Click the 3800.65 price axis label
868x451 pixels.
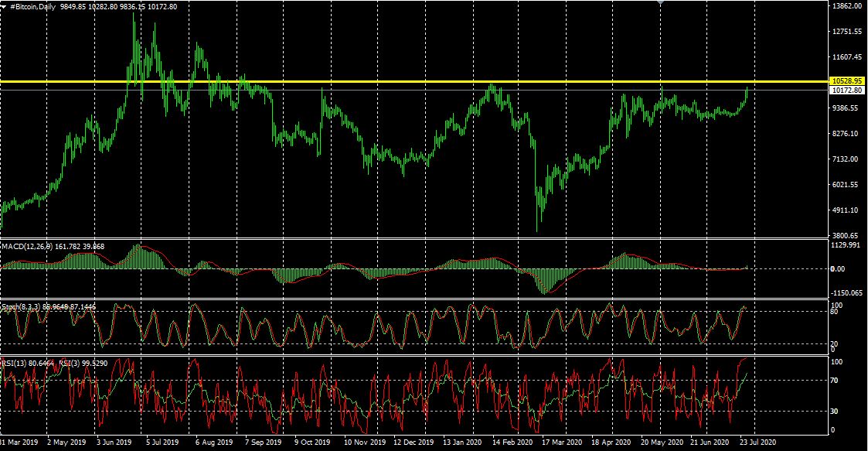click(846, 235)
